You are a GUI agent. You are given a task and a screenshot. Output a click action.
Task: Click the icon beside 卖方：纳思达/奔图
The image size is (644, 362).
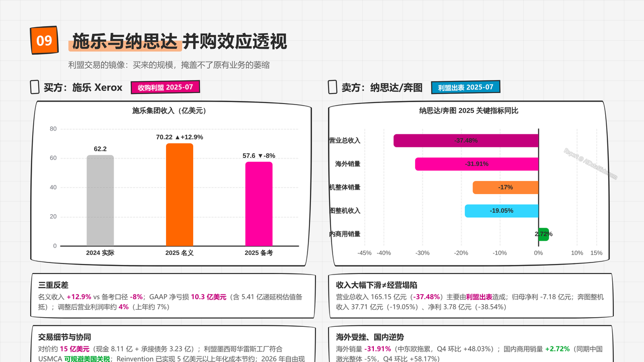pyautogui.click(x=333, y=87)
